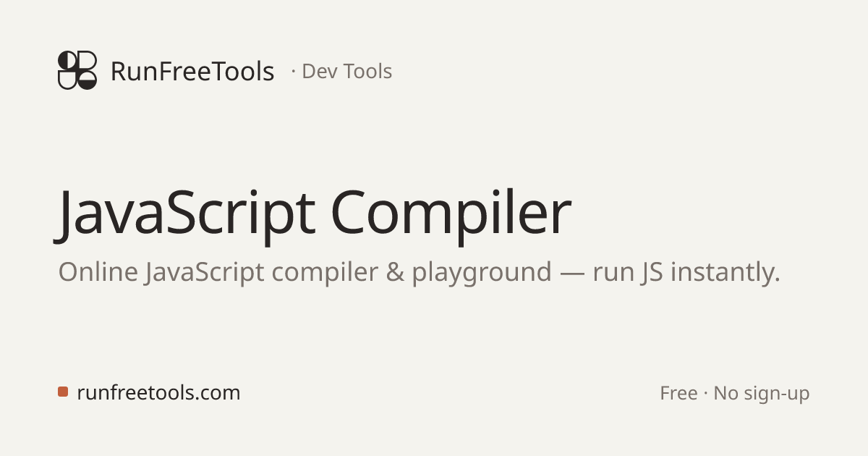This screenshot has width=868, height=456.
Task: Click the 'Free · No sign-up' text
Action: coord(734,393)
